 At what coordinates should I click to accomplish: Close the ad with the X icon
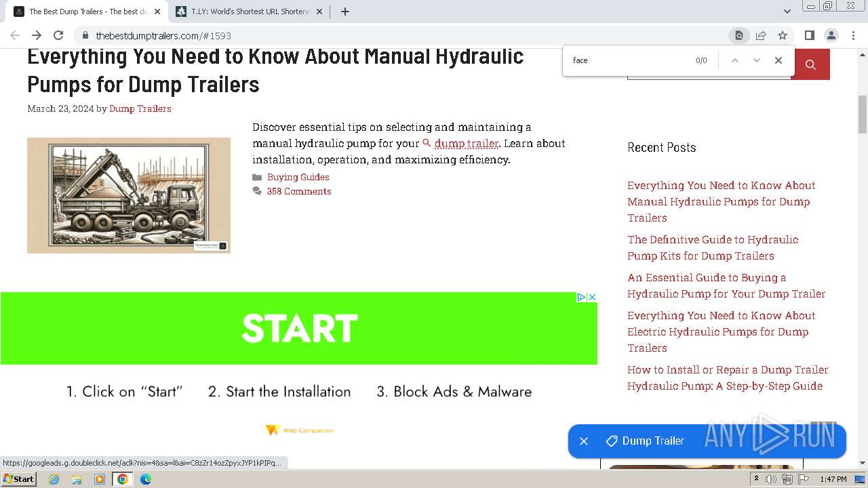tap(592, 297)
